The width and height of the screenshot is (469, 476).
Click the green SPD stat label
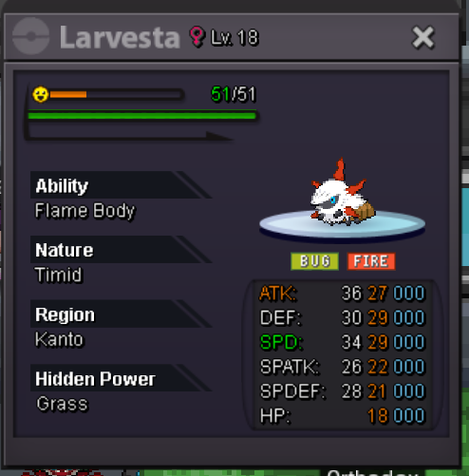(x=281, y=342)
